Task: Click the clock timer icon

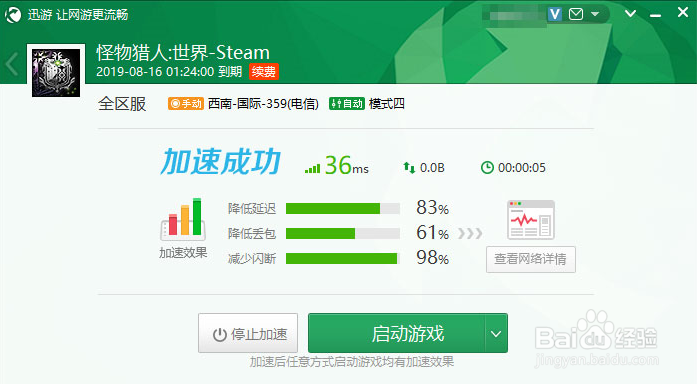Action: click(487, 168)
